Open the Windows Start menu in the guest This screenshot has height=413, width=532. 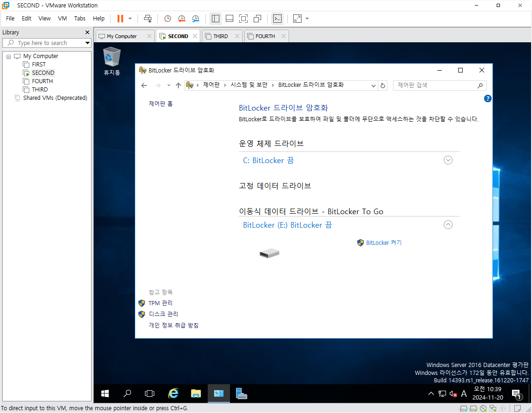105,393
